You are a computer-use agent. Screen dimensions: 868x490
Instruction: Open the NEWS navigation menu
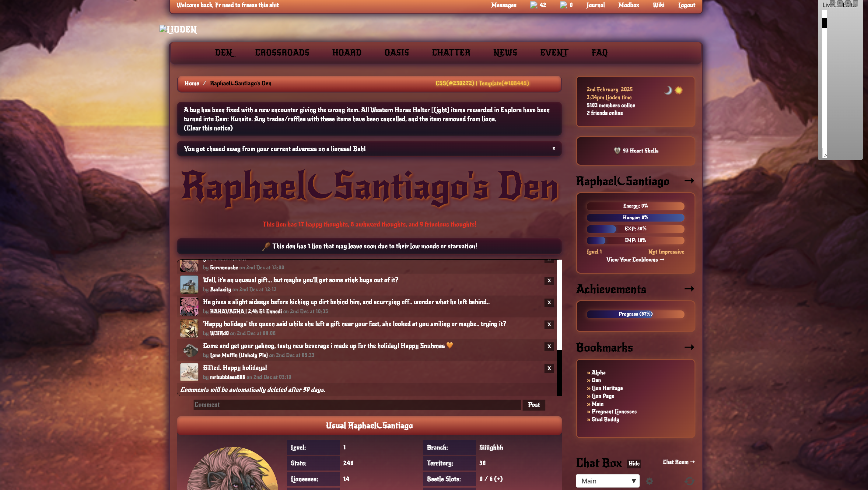tap(505, 53)
